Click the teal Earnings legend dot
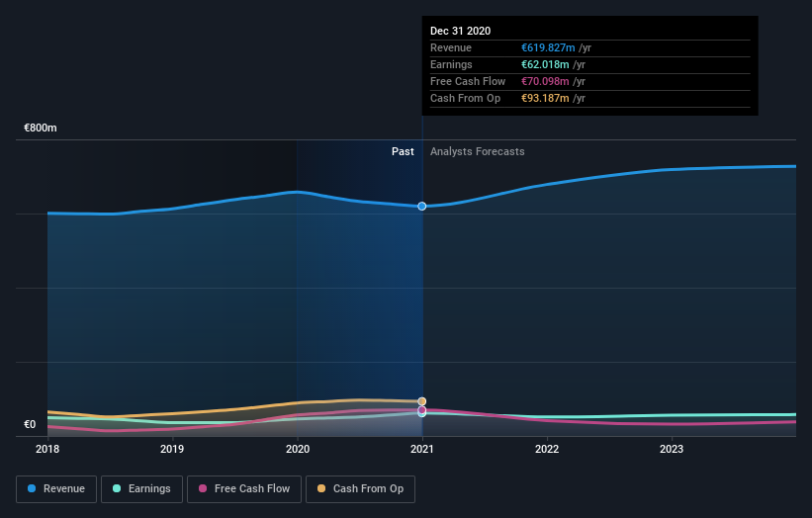The width and height of the screenshot is (812, 518). point(117,488)
